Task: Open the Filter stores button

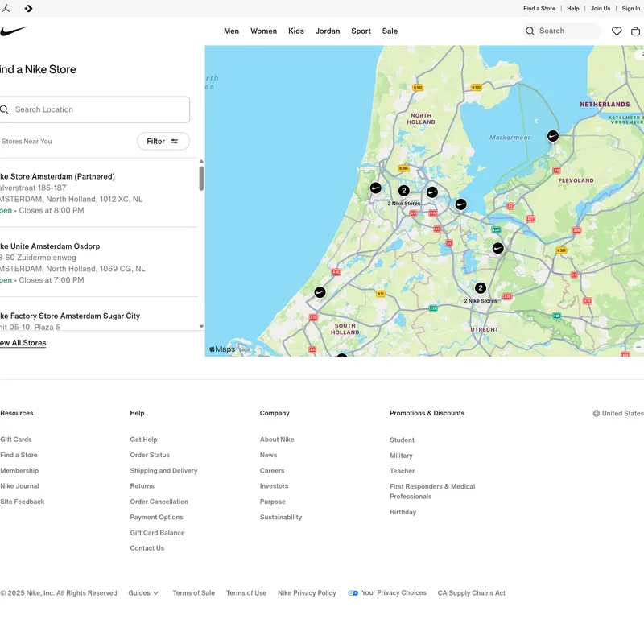Action: coord(163,142)
